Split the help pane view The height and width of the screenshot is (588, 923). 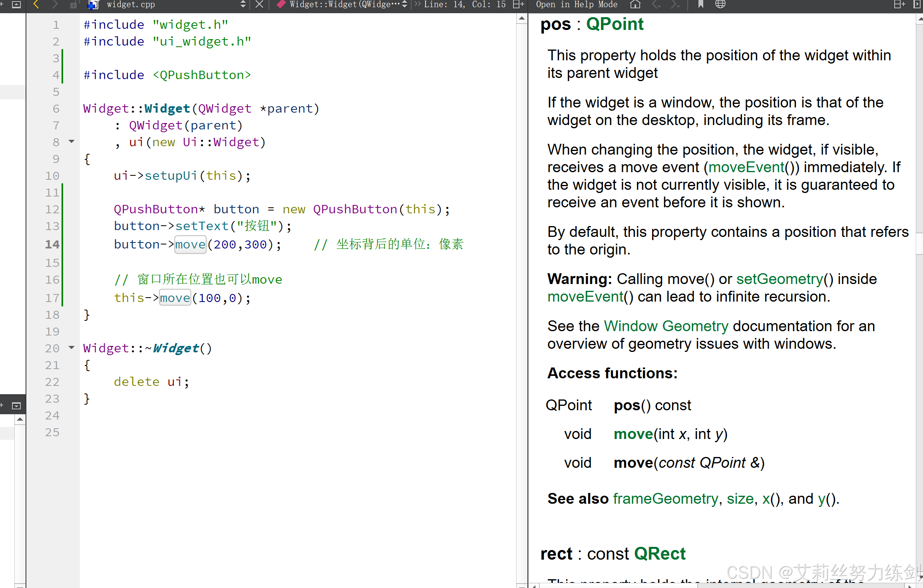coord(899,4)
